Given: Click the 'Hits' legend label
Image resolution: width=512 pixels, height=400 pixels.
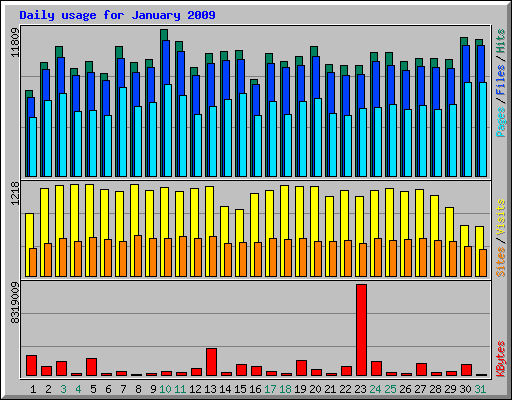Looking at the screenshot, I should 501,41.
